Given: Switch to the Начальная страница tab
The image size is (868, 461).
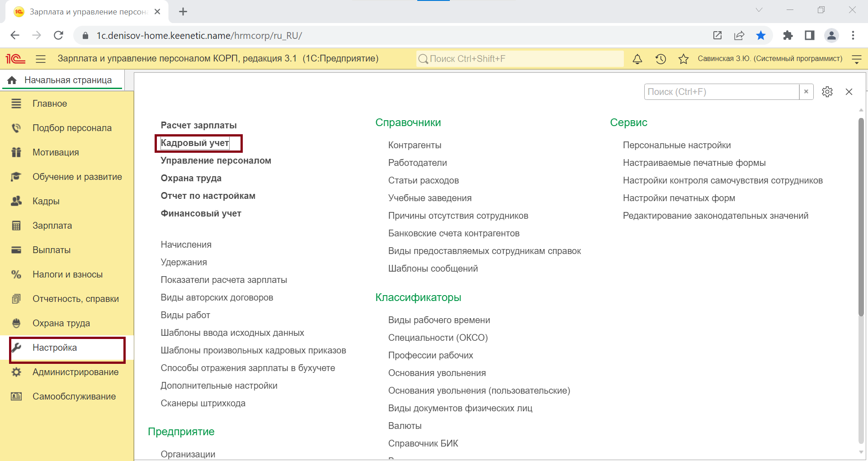Looking at the screenshot, I should [68, 80].
